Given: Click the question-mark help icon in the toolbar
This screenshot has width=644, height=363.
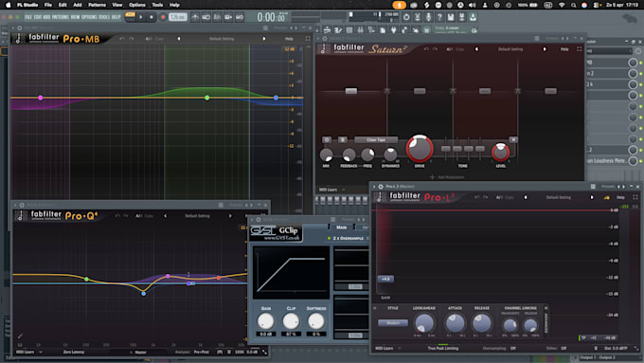Looking at the screenshot, I should (439, 17).
